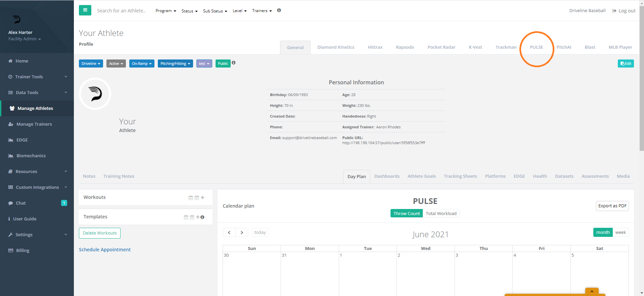Click the Delete Workouts button

point(100,233)
